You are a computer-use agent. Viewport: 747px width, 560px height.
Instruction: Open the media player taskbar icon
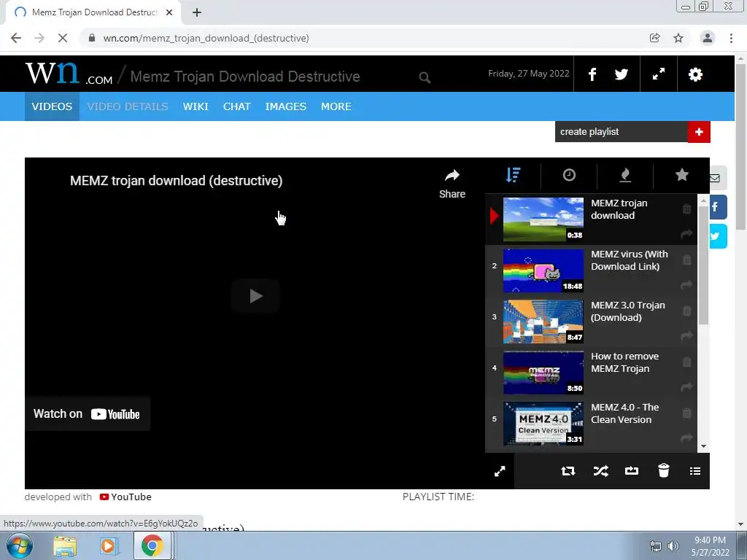tap(109, 546)
